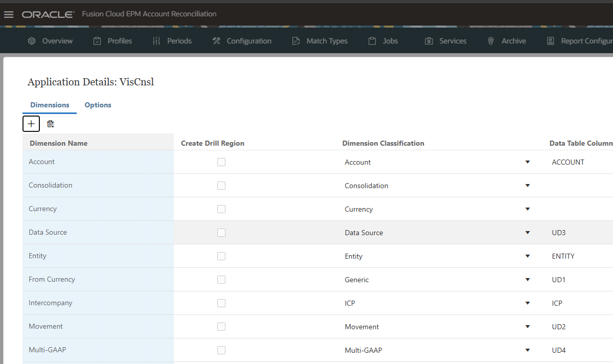Check Create Drill Region for Multi-GAAP
Image resolution: width=613 pixels, height=364 pixels.
pos(221,350)
